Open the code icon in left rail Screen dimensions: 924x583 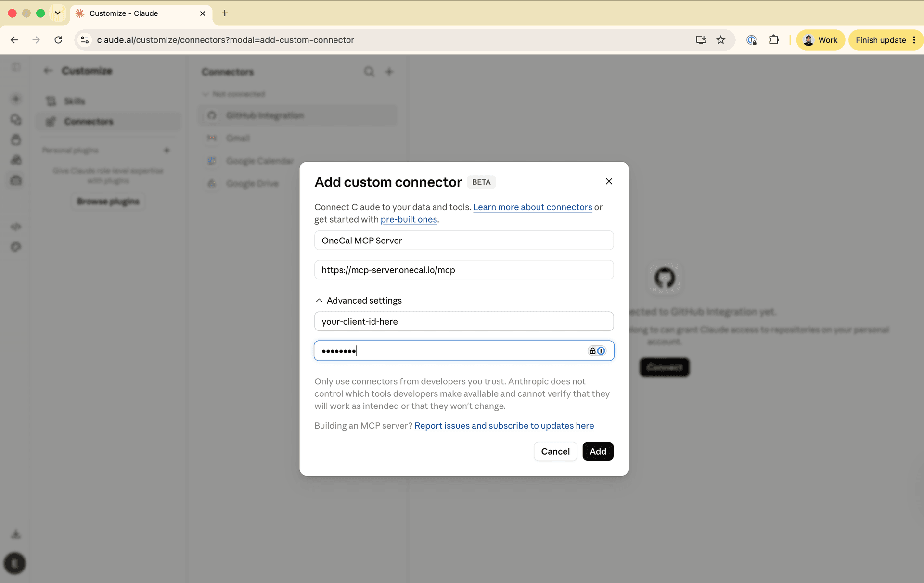click(x=16, y=227)
